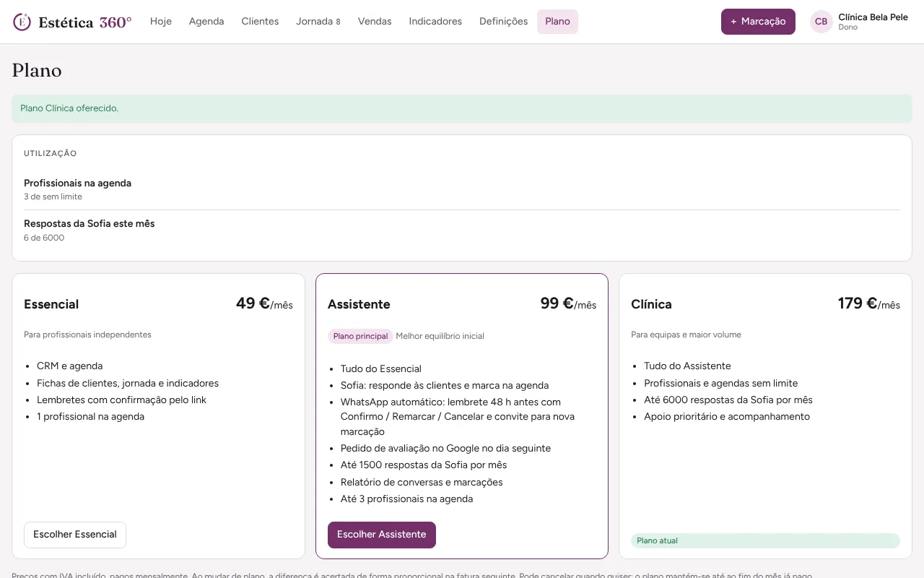
Task: Click the Profissionais na agenda label
Action: (77, 183)
